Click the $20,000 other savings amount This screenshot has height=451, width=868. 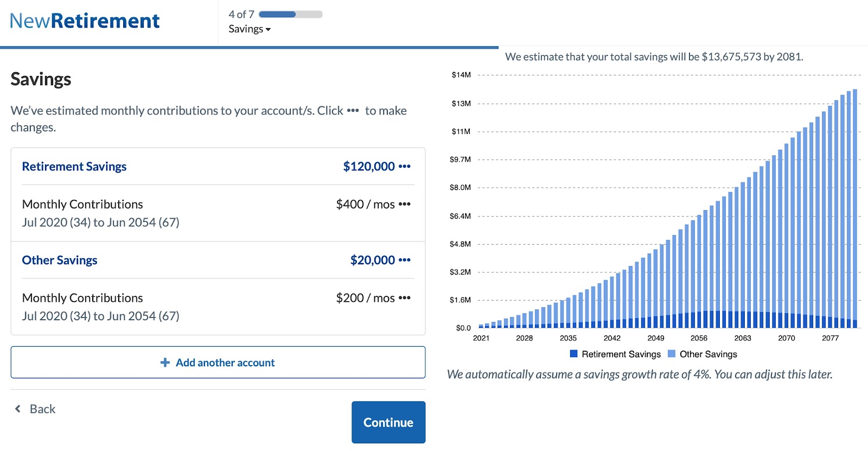pyautogui.click(x=373, y=261)
